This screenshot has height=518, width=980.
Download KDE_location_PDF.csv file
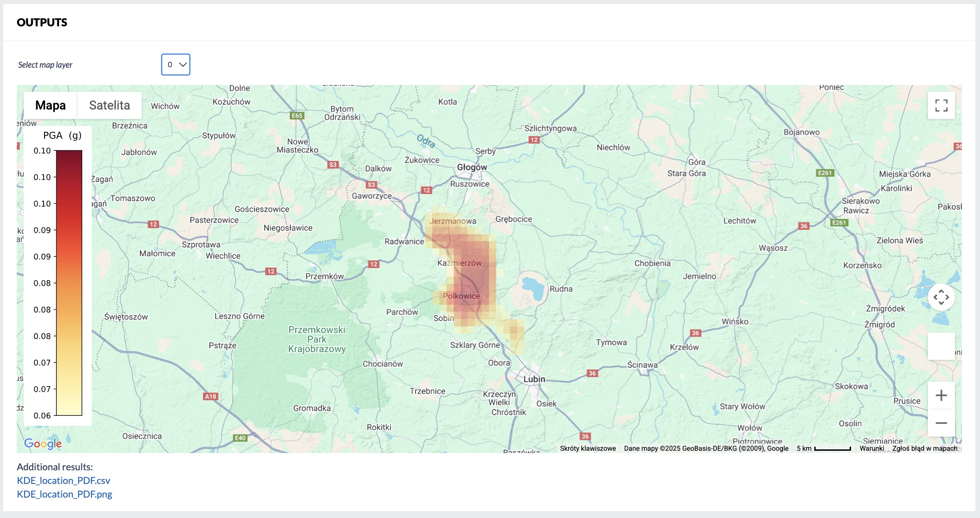tap(64, 480)
